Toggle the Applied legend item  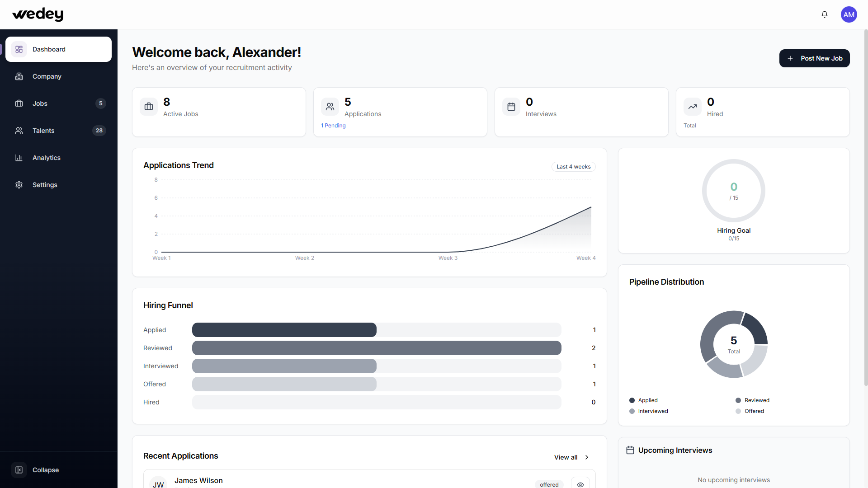pos(643,400)
